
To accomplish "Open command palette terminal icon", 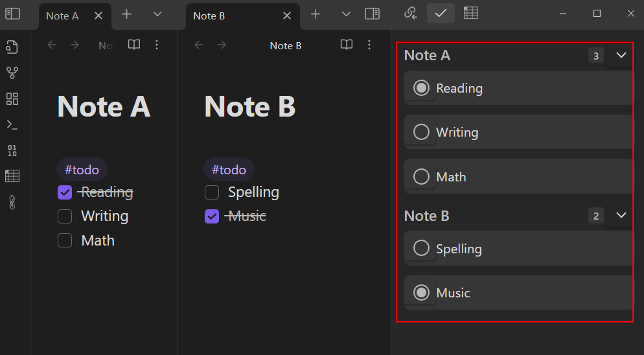I will (x=12, y=125).
